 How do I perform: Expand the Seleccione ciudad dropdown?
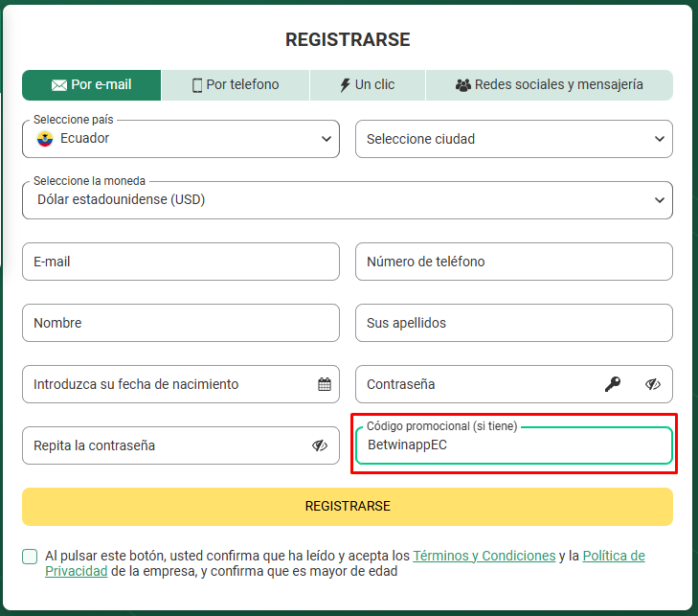tap(514, 139)
